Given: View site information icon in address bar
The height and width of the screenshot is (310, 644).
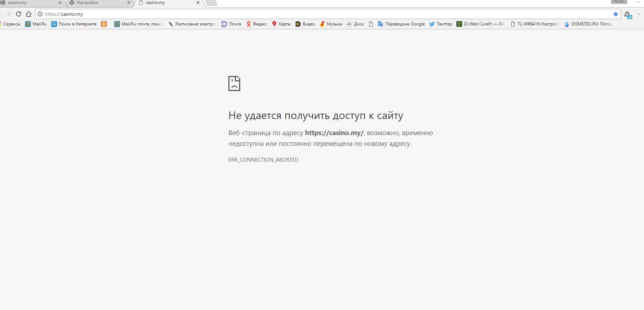Looking at the screenshot, I should (x=40, y=14).
